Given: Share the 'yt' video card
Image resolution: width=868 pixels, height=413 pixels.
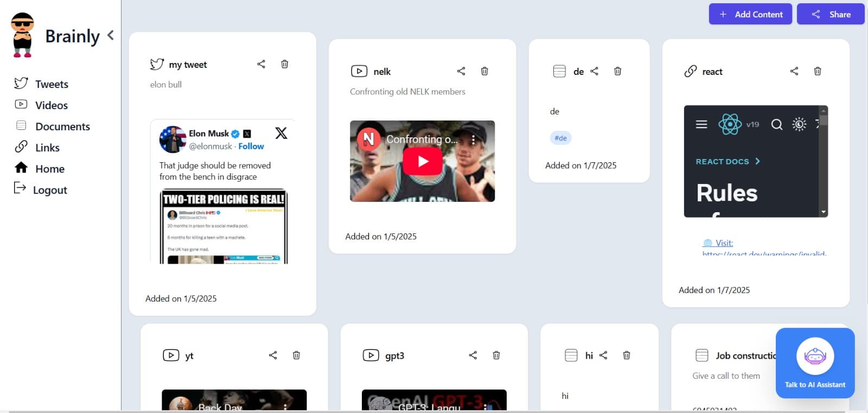Looking at the screenshot, I should click(x=273, y=355).
